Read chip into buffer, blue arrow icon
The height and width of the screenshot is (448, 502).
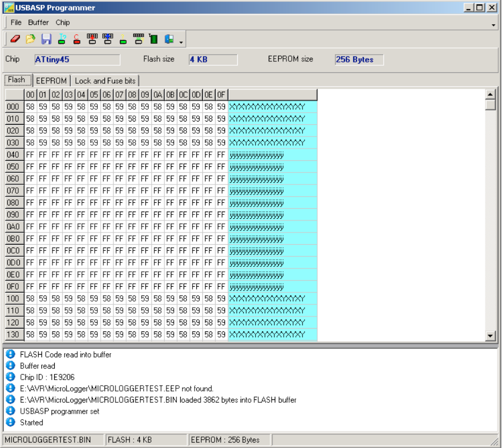108,39
